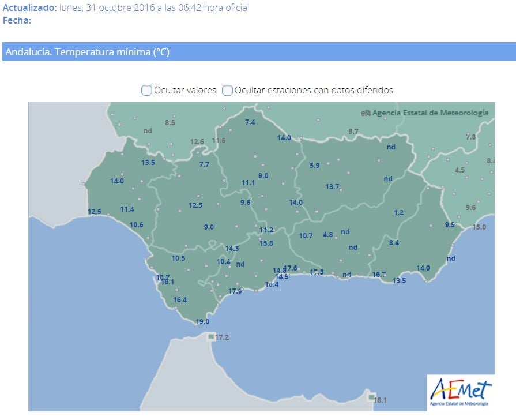Click the 15.0 value on the east coast
The width and height of the screenshot is (516, 420).
(479, 227)
